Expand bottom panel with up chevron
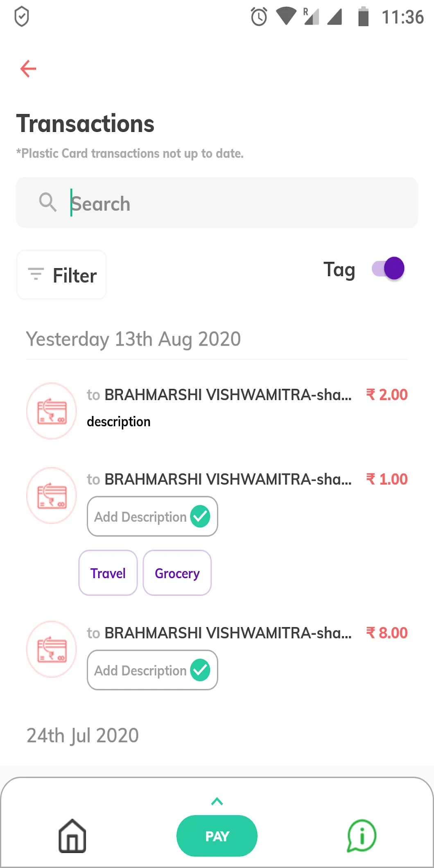The image size is (434, 868). coord(217,801)
